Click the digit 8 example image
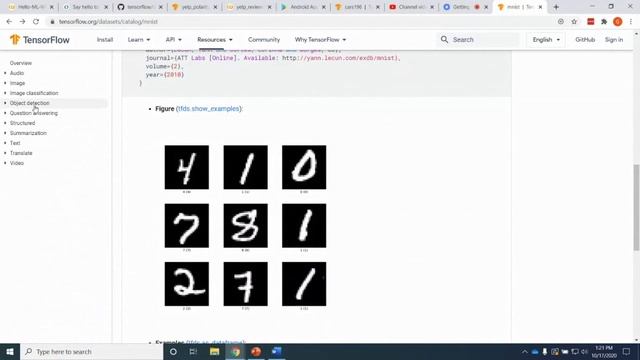The width and height of the screenshot is (640, 360). 245,225
